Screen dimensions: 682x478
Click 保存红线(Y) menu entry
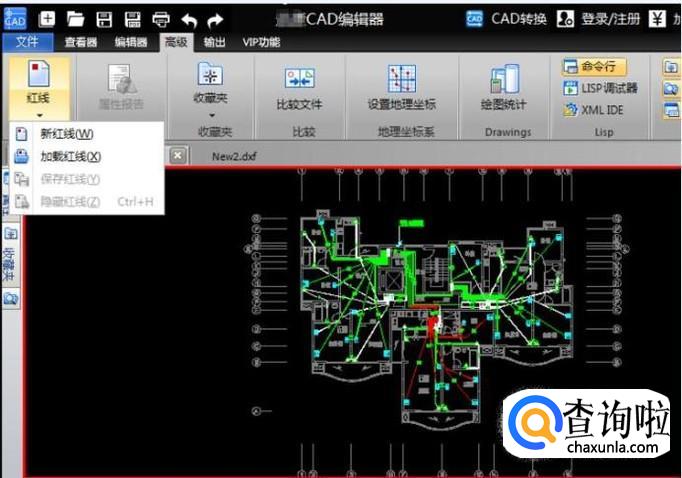click(x=87, y=179)
